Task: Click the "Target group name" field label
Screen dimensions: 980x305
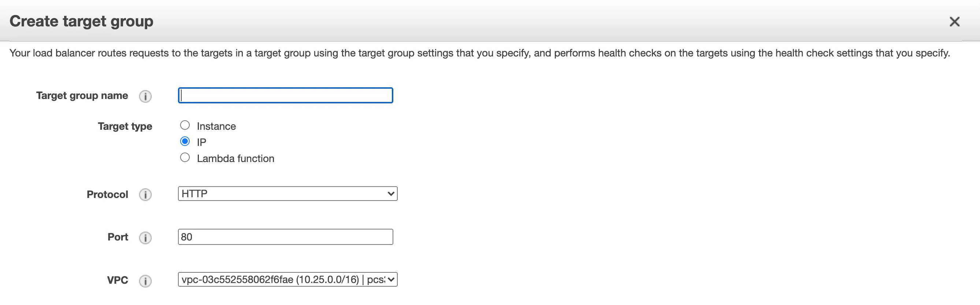Action: (82, 96)
